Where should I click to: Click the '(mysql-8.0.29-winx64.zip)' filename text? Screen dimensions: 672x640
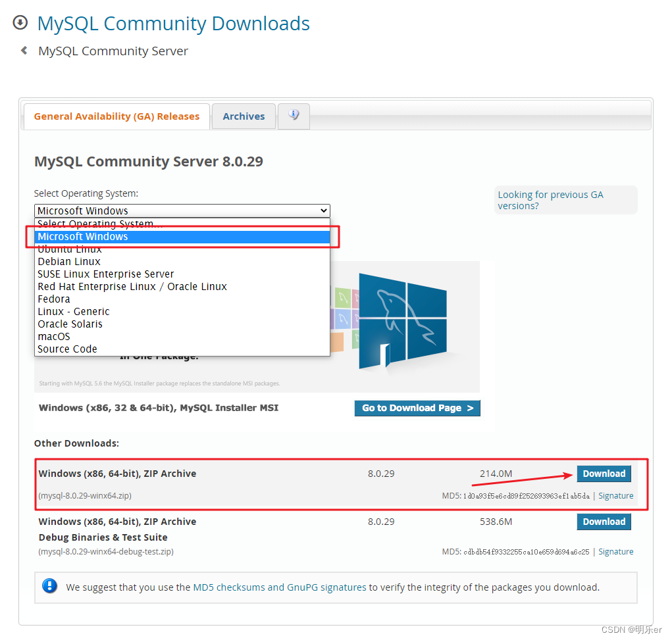click(x=85, y=496)
